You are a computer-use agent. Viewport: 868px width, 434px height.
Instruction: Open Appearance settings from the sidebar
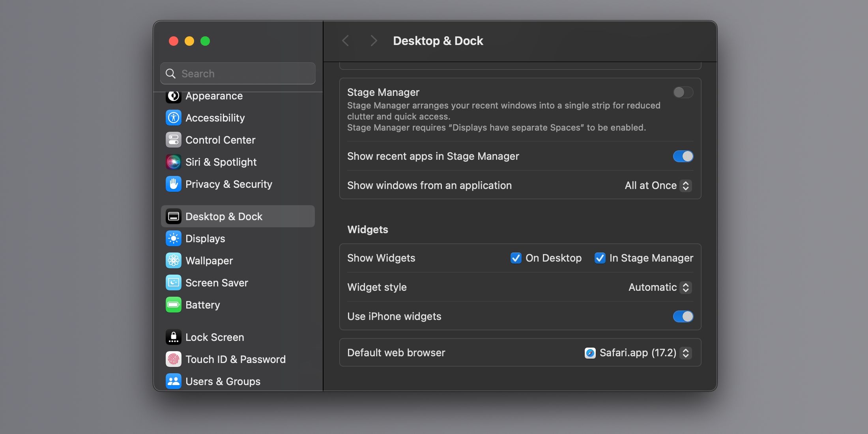(214, 95)
